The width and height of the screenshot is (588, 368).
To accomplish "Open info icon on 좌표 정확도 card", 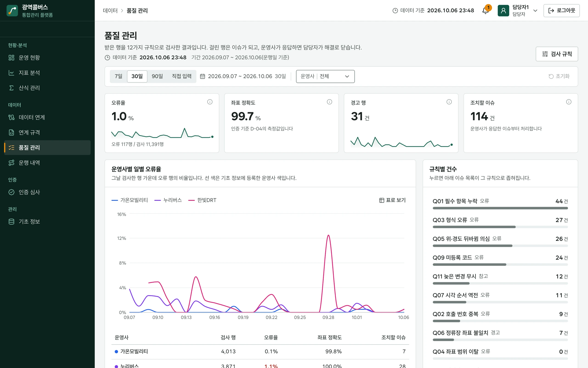I will point(329,102).
